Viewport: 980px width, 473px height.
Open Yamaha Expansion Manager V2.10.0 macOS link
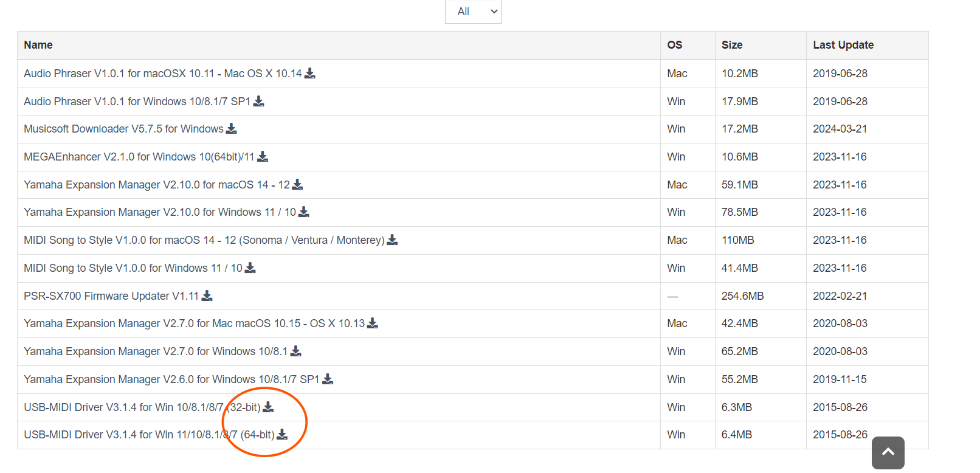click(157, 185)
